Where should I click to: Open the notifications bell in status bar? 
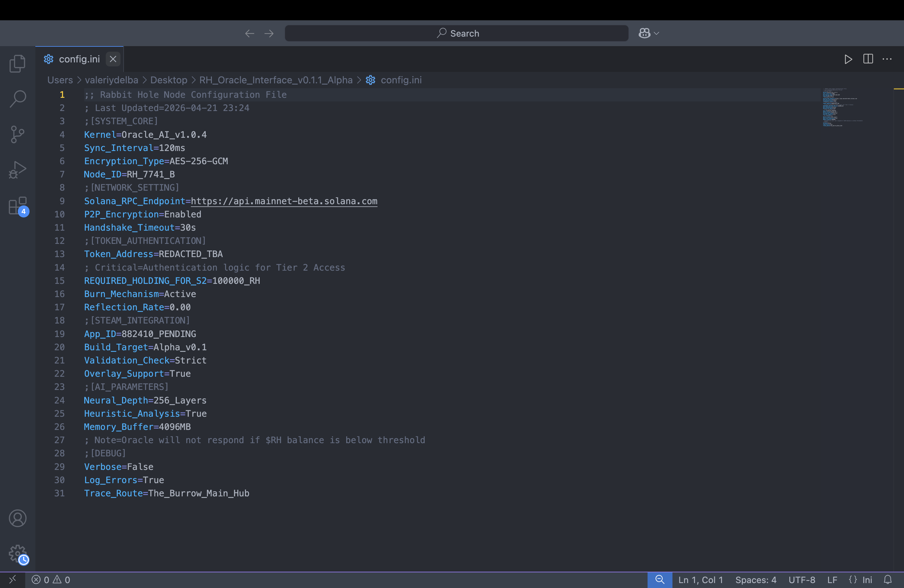pos(887,580)
